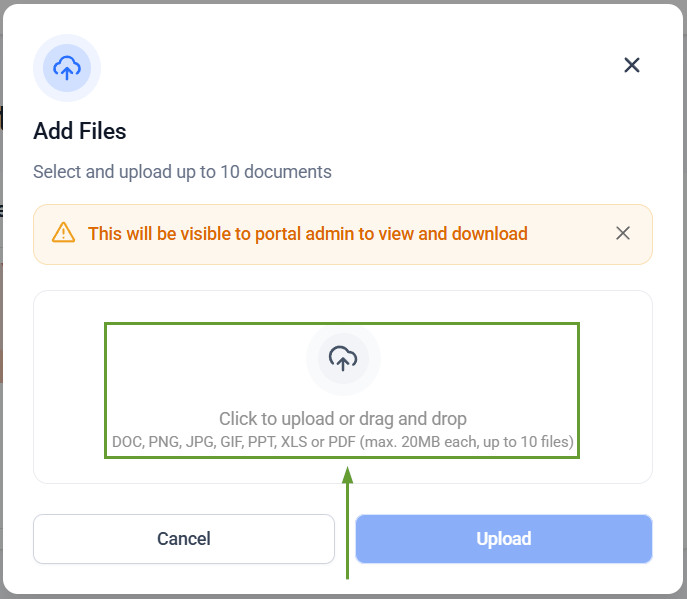Select the Cancel button
687x599 pixels.
(x=184, y=539)
